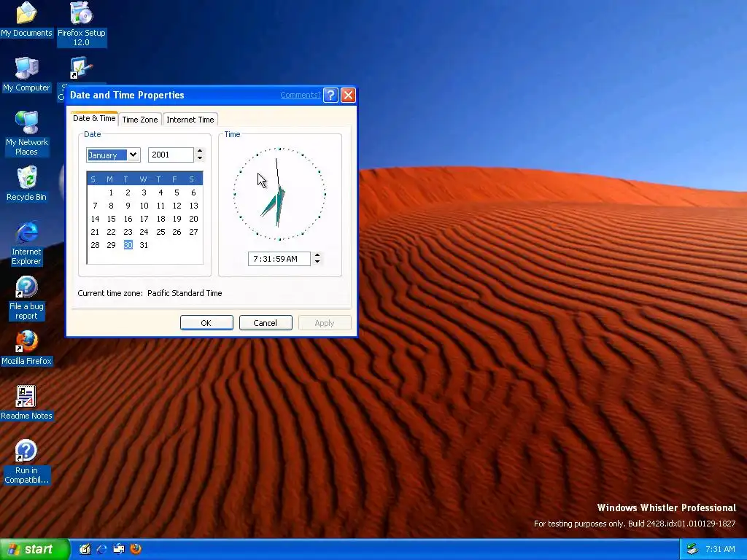Select day 31 in the calendar

click(144, 245)
